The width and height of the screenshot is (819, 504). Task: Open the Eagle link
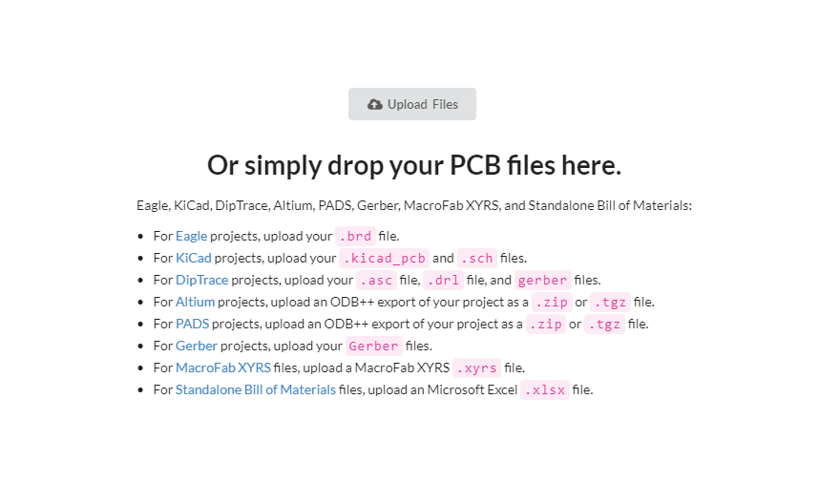click(191, 236)
